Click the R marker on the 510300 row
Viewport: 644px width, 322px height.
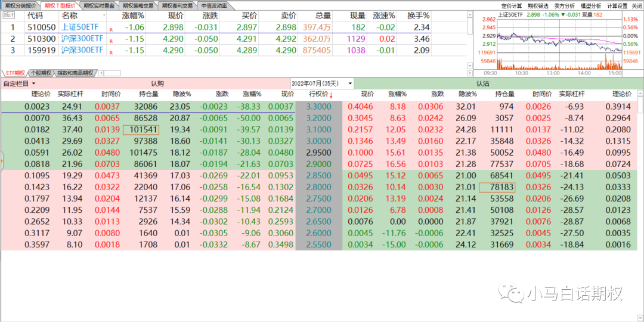click(x=111, y=40)
